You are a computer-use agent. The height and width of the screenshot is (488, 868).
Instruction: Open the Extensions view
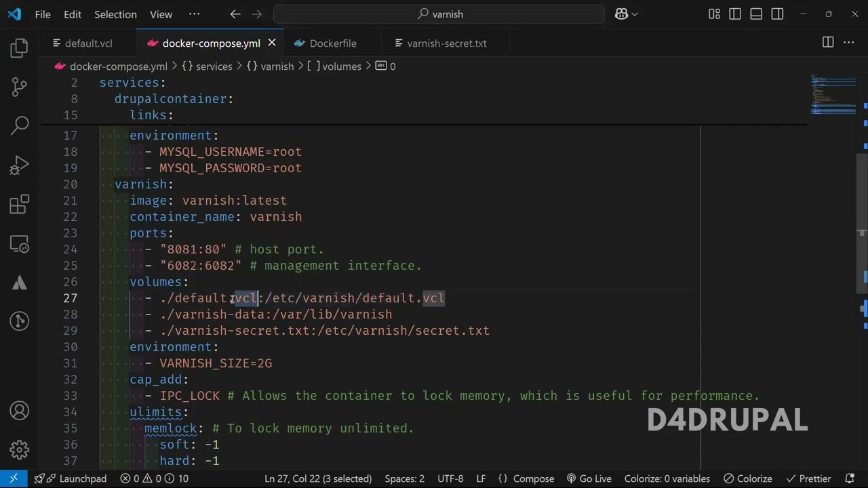click(x=20, y=204)
